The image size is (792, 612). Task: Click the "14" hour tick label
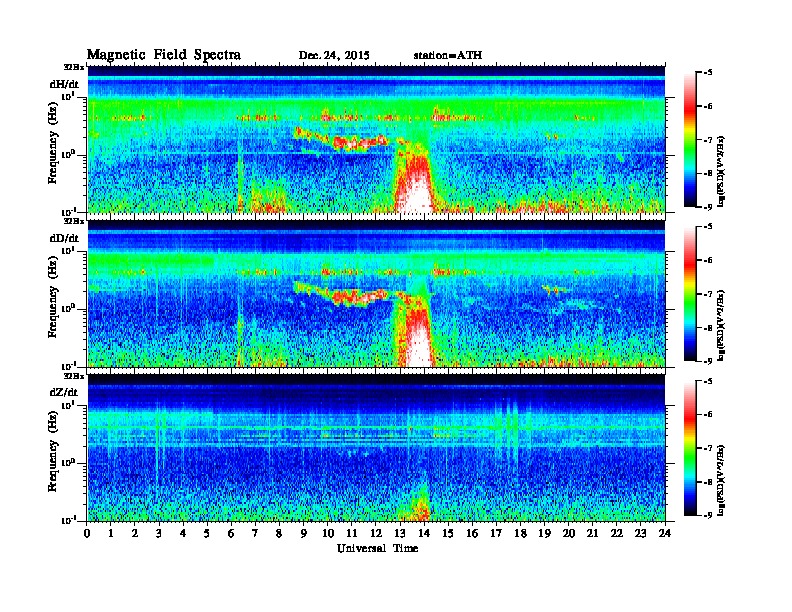(x=424, y=534)
